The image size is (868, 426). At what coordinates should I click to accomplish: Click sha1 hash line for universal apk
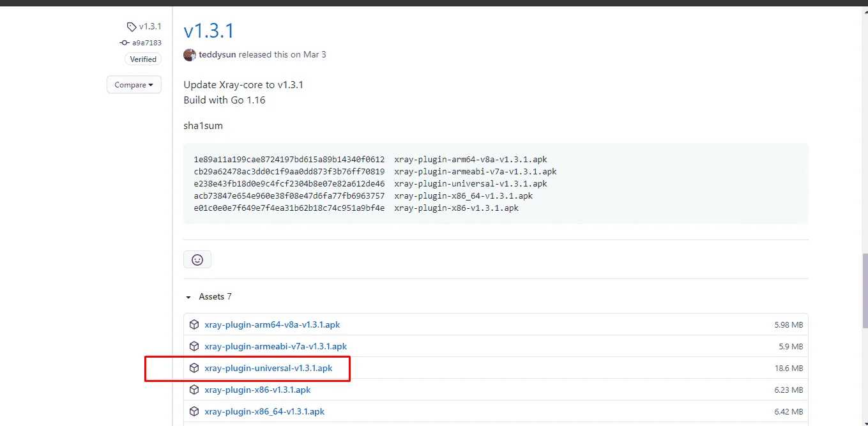(370, 184)
